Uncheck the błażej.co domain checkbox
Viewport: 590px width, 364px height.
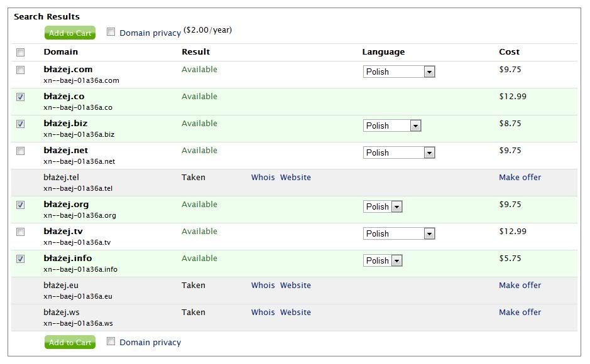pos(21,97)
